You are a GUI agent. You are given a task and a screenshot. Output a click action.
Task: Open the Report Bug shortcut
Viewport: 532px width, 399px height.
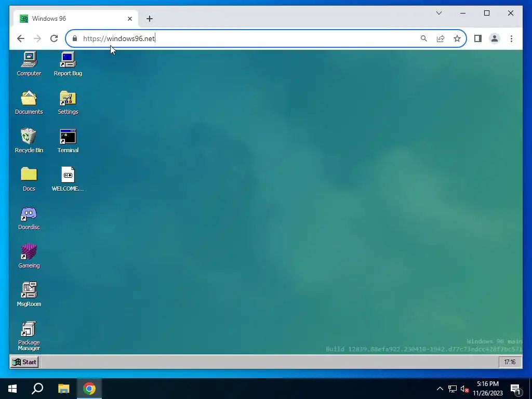click(x=68, y=64)
